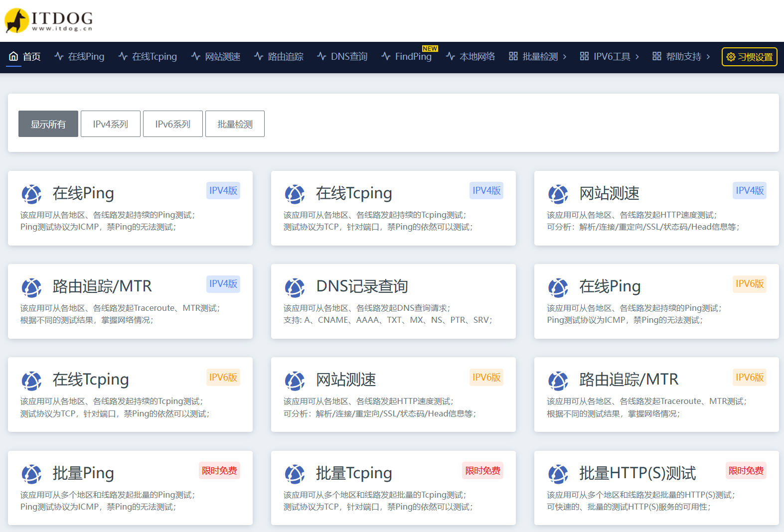The width and height of the screenshot is (784, 532).
Task: Open 网站测速 from the navigation bar
Action: tap(216, 57)
